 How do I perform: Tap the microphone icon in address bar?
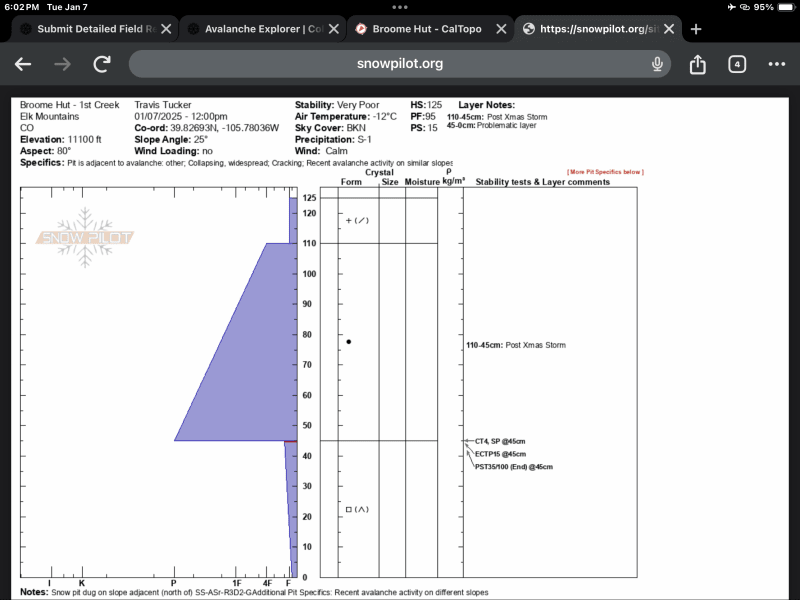(657, 64)
